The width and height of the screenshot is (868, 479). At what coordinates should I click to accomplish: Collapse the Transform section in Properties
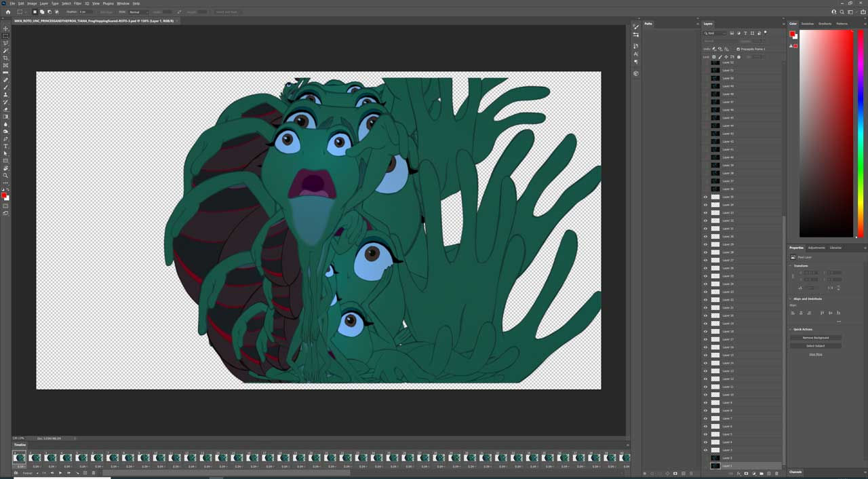pos(791,266)
